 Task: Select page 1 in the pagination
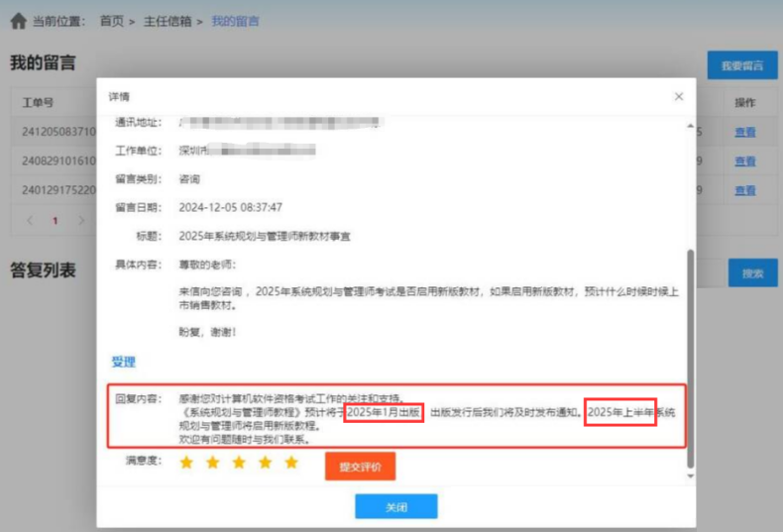[x=56, y=220]
